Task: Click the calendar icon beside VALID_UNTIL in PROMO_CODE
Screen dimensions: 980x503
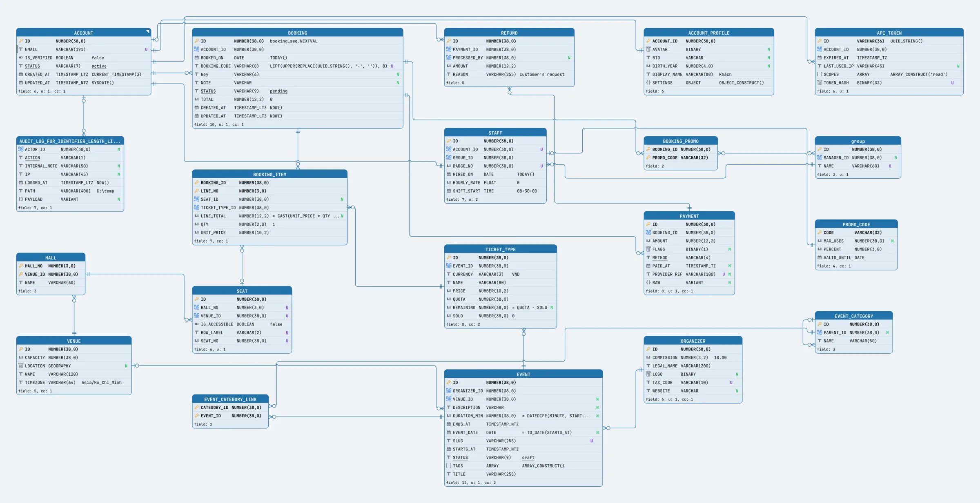Action: (x=819, y=258)
